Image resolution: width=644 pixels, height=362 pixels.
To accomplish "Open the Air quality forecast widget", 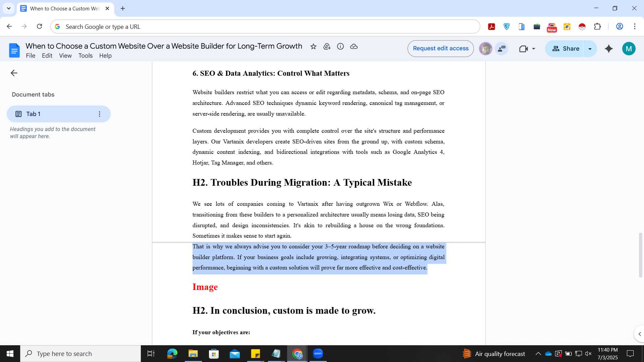I will click(x=494, y=354).
